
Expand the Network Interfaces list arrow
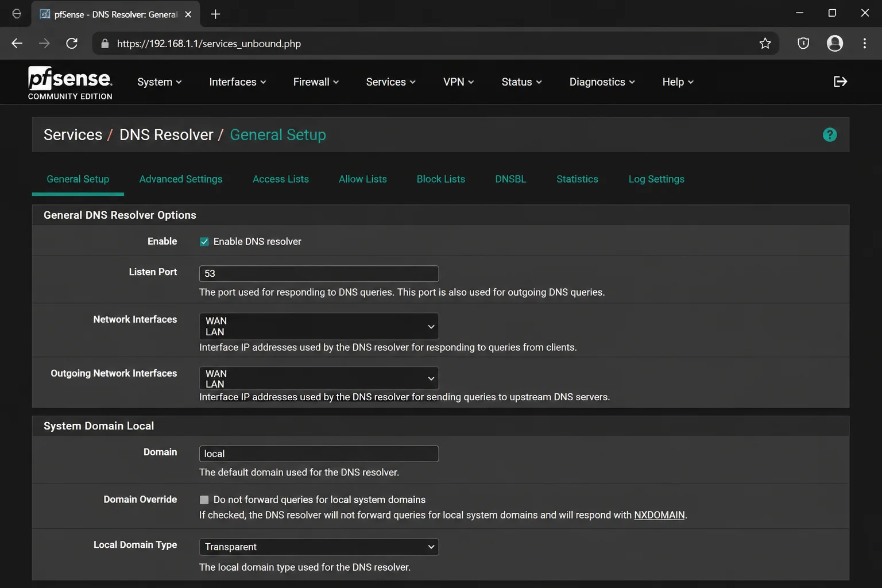pos(431,327)
